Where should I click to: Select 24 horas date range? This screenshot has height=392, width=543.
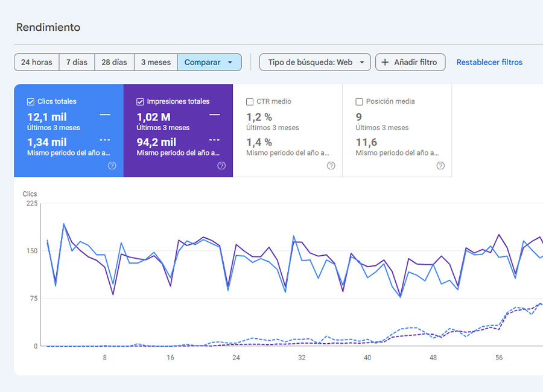[36, 62]
